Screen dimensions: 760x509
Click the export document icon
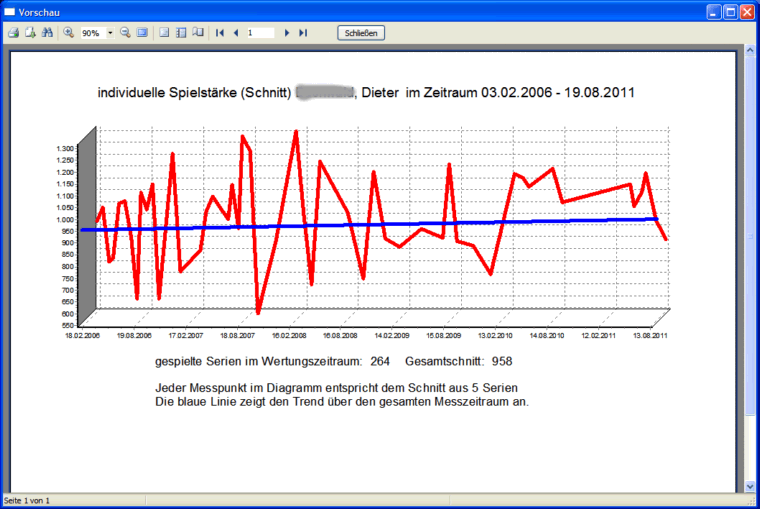click(31, 33)
